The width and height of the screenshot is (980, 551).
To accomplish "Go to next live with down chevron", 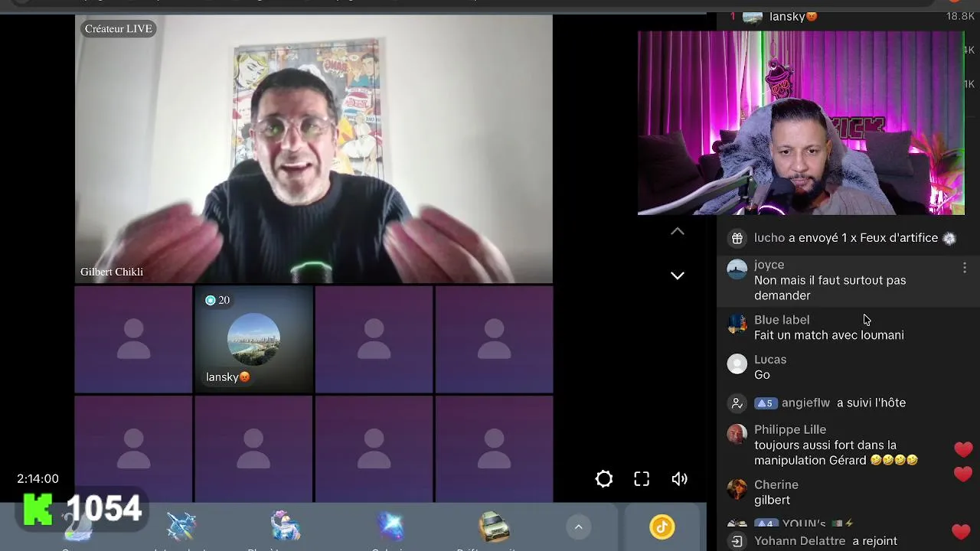I will (678, 275).
